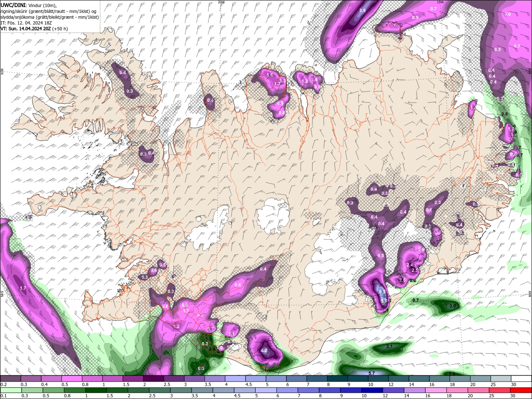The height and width of the screenshot is (399, 532).
Task: Click the 4.2 snowfall value on the map
Action: coord(264,350)
